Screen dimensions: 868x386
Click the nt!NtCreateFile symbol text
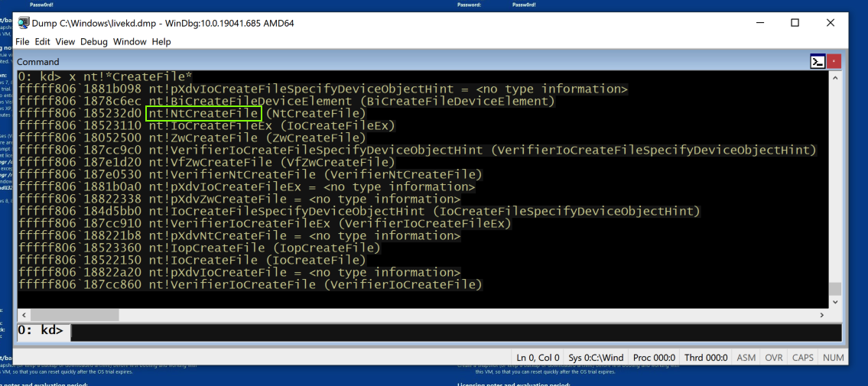point(203,113)
